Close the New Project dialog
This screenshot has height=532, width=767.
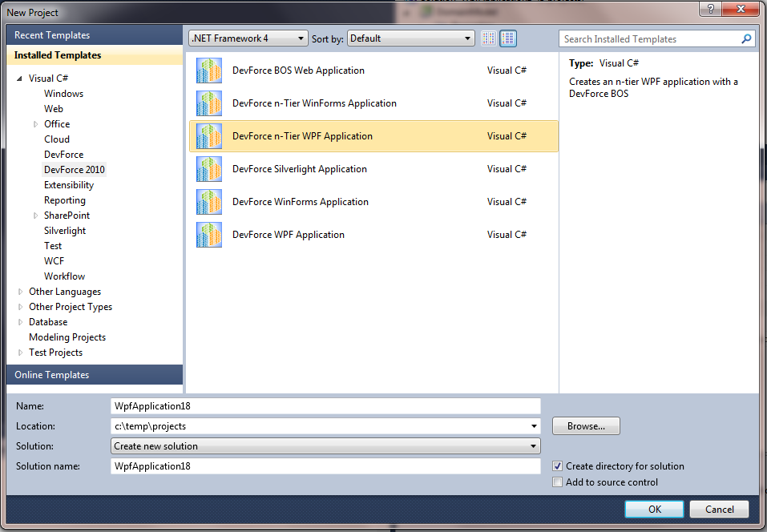click(x=741, y=9)
